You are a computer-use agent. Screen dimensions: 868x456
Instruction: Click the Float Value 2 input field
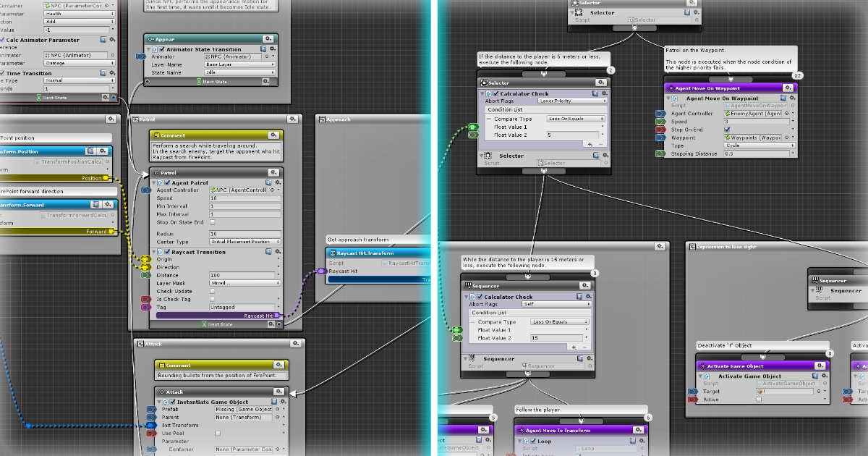(x=556, y=338)
